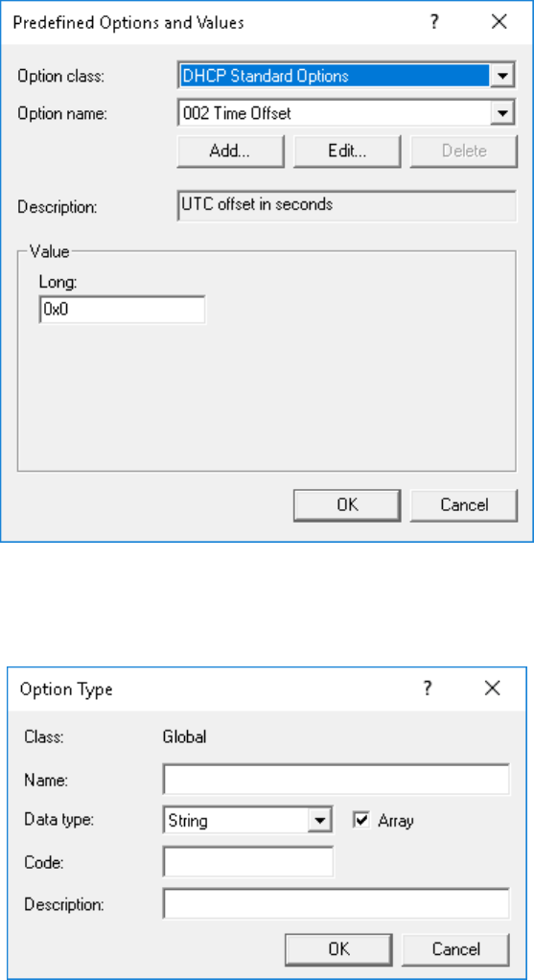Cancel the Predefined Options and Values dialog

point(463,505)
